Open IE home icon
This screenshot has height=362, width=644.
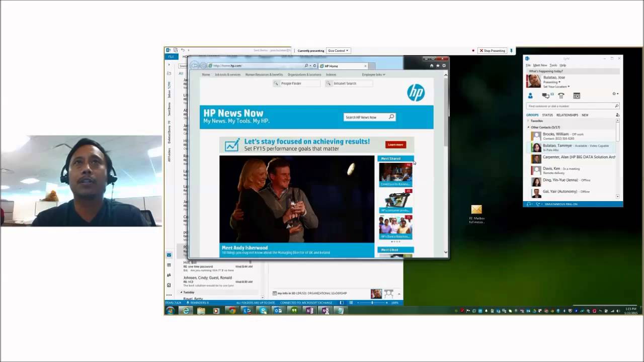pos(431,65)
